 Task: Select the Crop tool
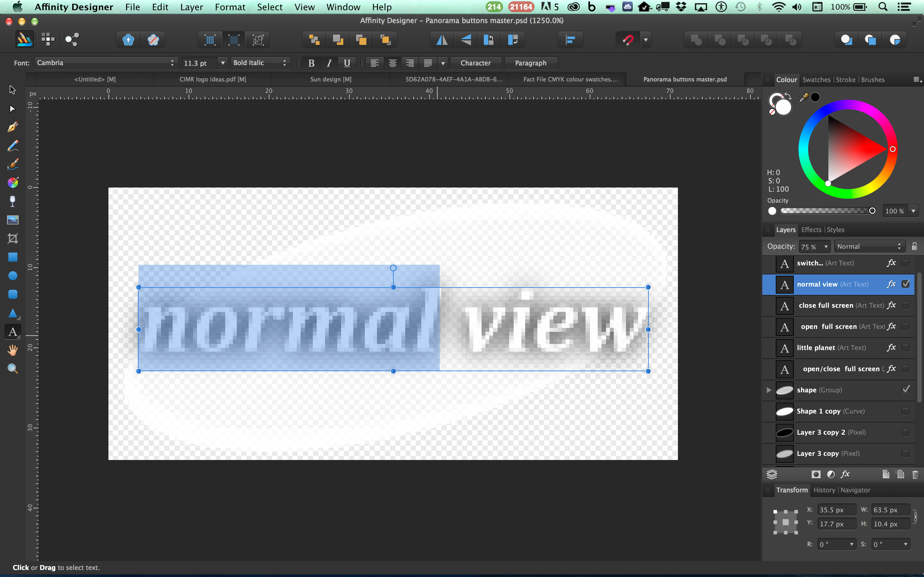(x=13, y=238)
